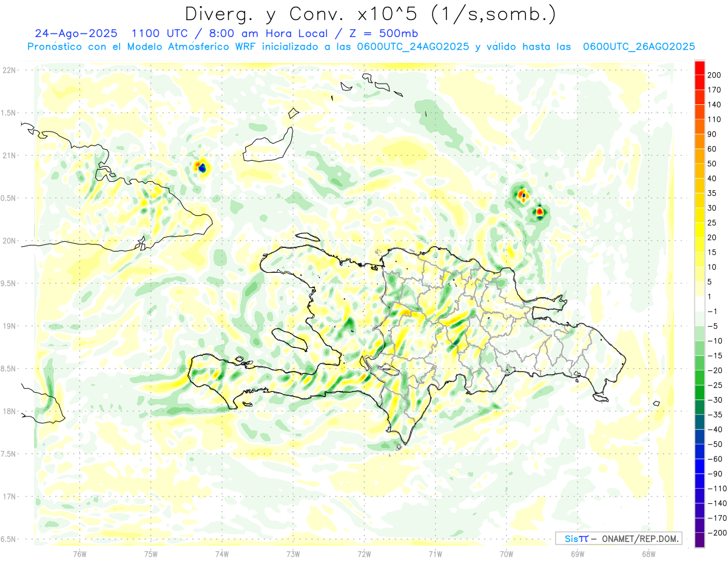The image size is (728, 562).
Task: Click the '69W' longitude label
Action: [x=578, y=554]
